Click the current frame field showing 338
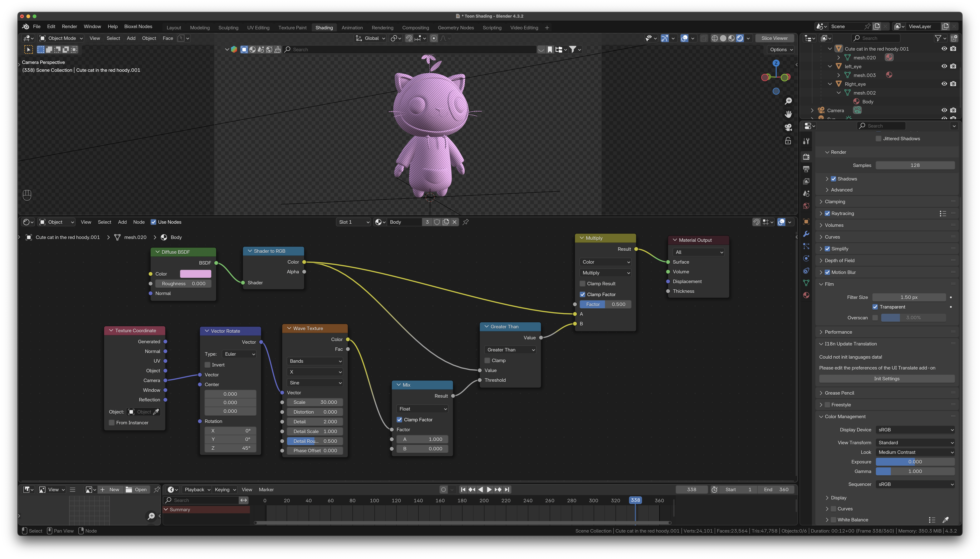Image resolution: width=980 pixels, height=559 pixels. click(x=691, y=490)
